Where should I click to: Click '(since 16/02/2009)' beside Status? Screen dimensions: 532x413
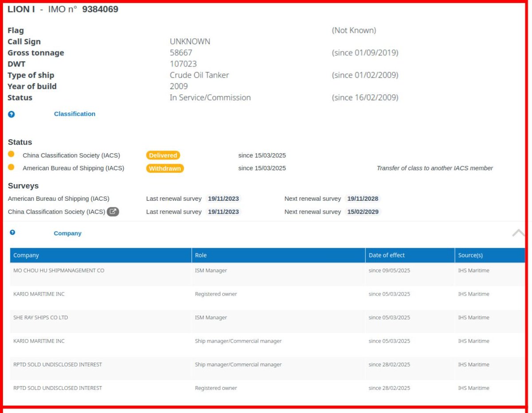coord(365,97)
